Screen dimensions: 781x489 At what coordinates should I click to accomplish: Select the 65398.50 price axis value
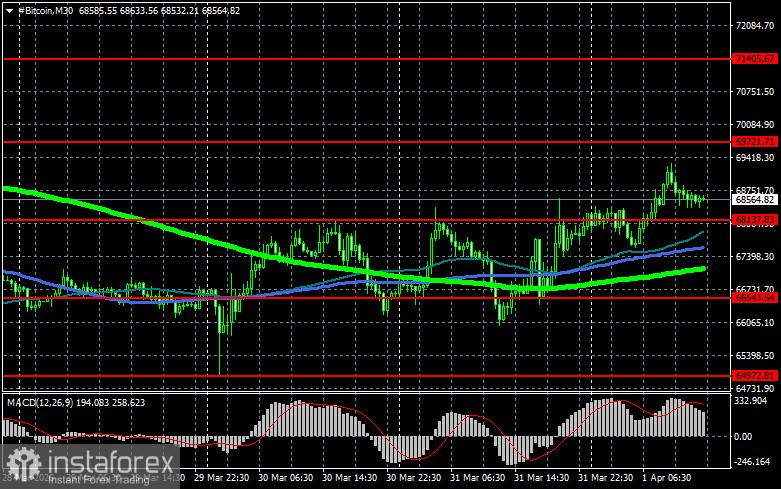[755, 356]
